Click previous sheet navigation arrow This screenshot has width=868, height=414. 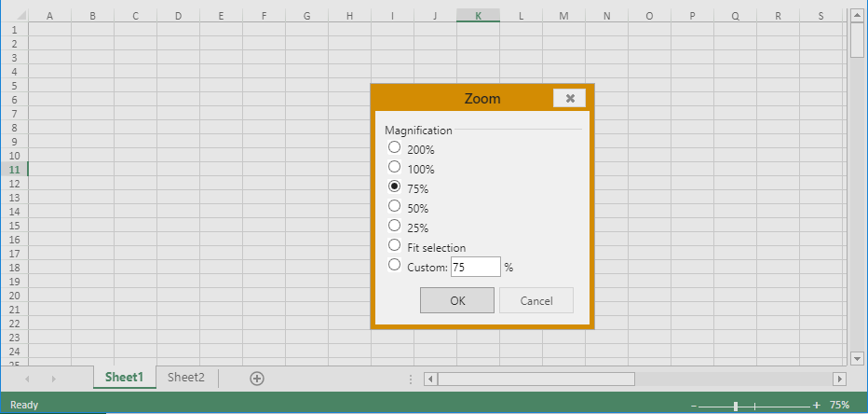tap(27, 379)
